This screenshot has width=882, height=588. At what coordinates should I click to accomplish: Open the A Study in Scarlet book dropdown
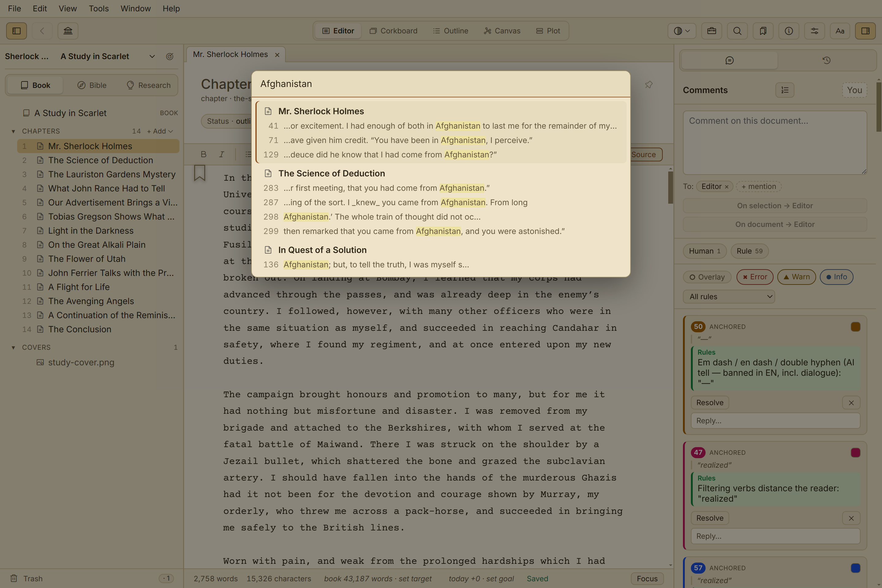point(107,56)
